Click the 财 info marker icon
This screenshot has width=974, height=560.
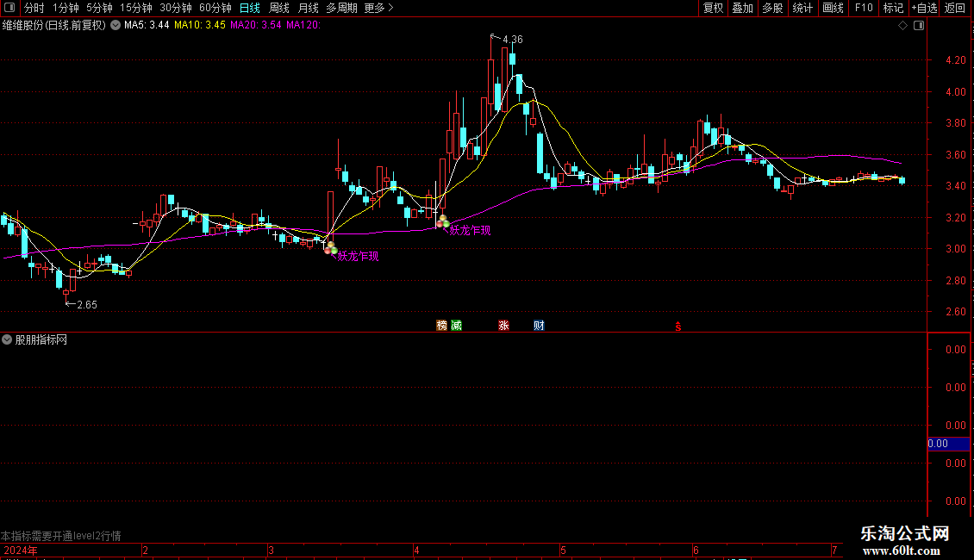[540, 326]
